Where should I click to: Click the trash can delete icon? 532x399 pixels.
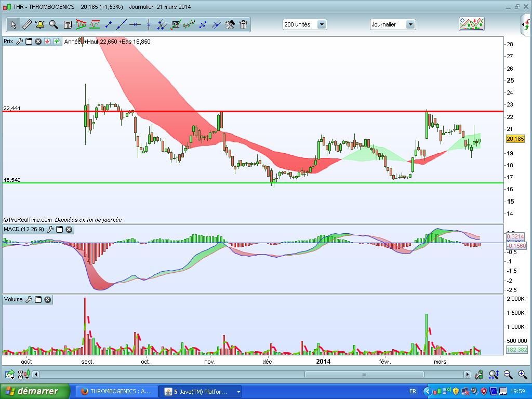243,24
